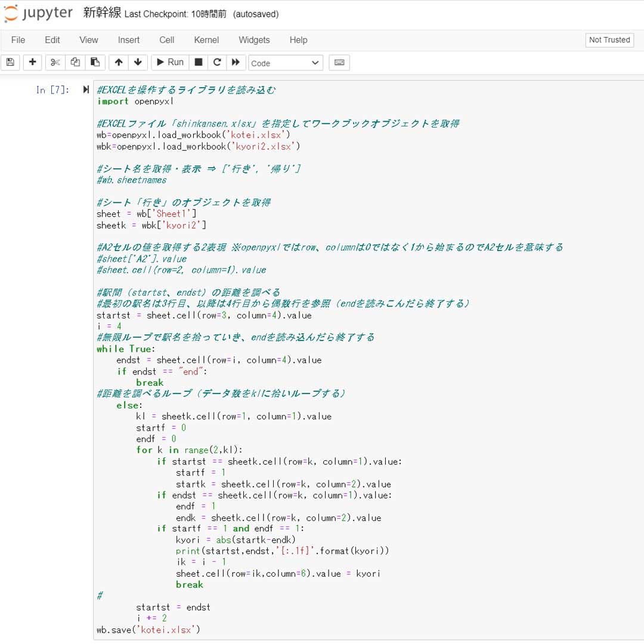Click the ik = i - 1 line

(x=202, y=562)
